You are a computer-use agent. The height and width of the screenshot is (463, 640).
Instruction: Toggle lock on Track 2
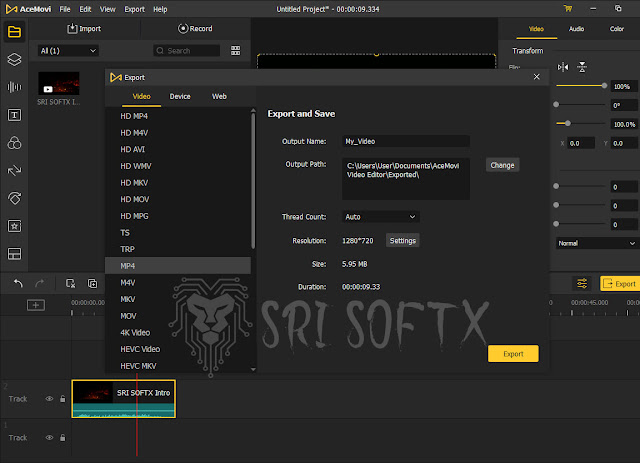click(62, 399)
